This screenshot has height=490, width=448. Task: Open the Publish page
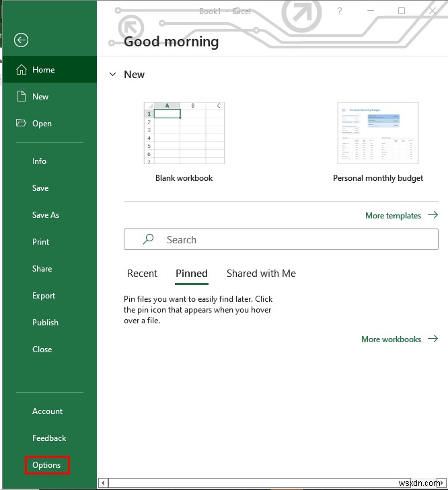coord(45,323)
